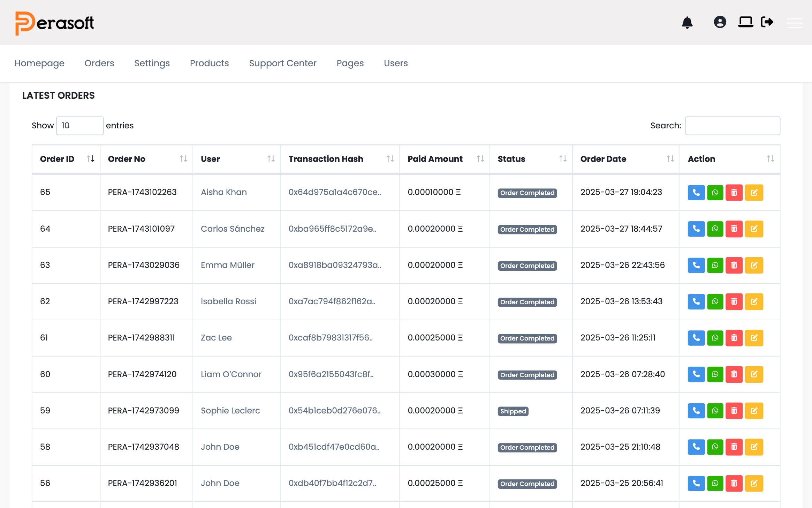WhatsApp Sophie Leclerc's order 59
Viewport: 812px width, 508px height.
pyautogui.click(x=715, y=411)
